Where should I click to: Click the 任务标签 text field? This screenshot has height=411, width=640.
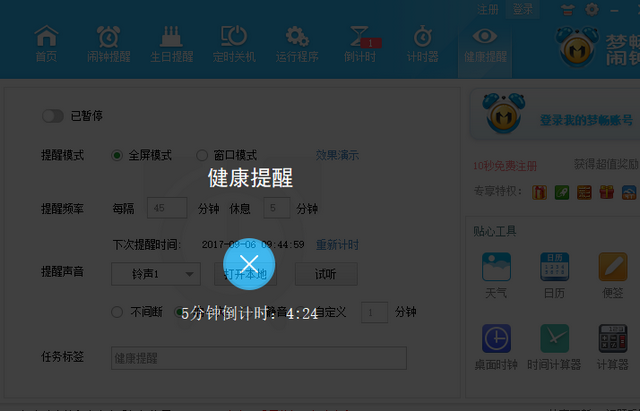pos(258,358)
